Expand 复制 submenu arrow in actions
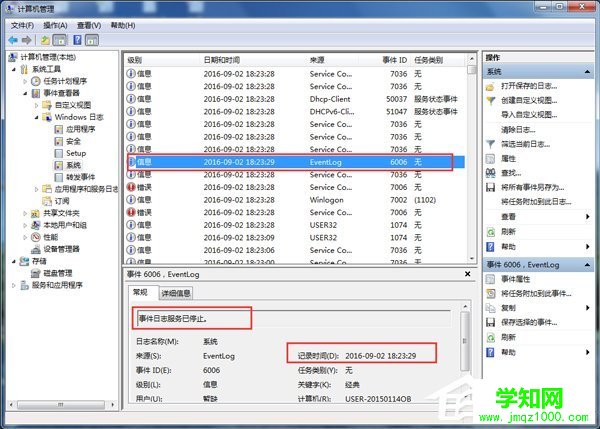The height and width of the screenshot is (429, 600). point(587,308)
